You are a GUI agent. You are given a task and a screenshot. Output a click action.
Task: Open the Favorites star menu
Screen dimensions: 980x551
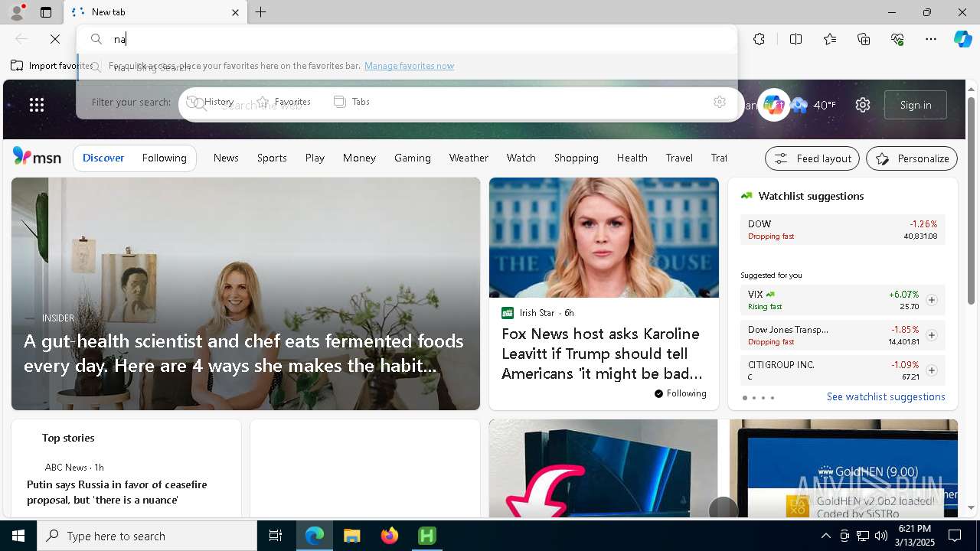point(830,39)
